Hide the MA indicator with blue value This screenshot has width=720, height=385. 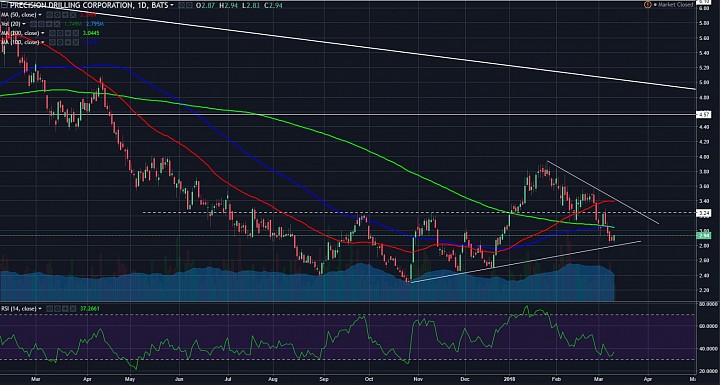pyautogui.click(x=52, y=42)
